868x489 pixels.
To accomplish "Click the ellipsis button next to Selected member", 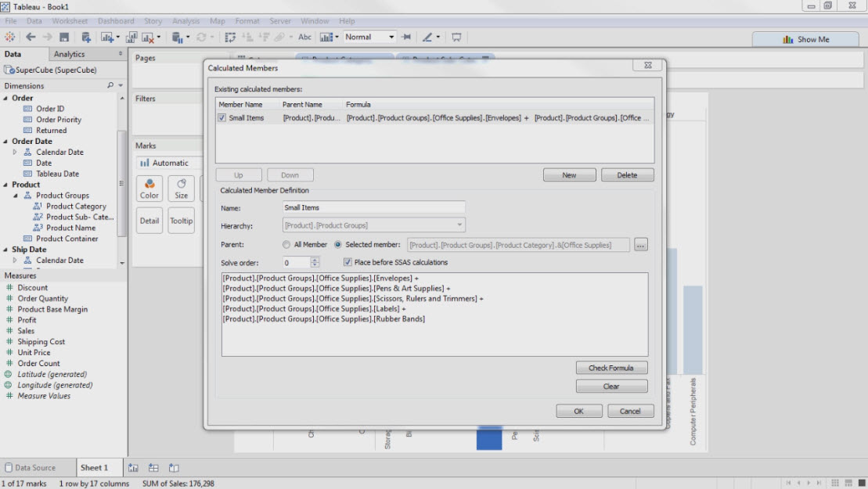I will tap(641, 245).
